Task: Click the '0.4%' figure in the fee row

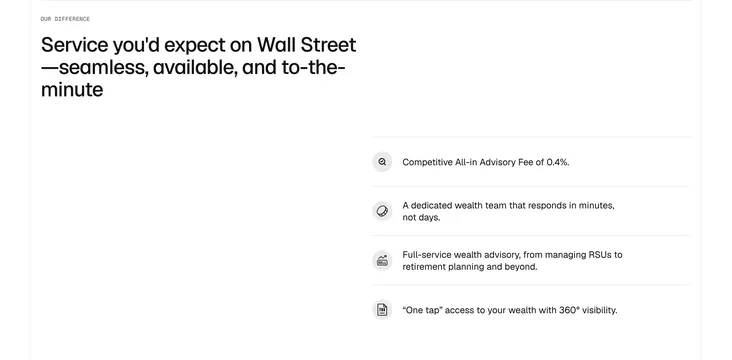Action: tap(558, 162)
